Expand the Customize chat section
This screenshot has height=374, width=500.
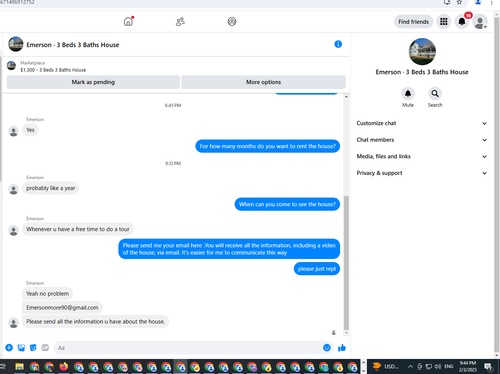[x=422, y=123]
